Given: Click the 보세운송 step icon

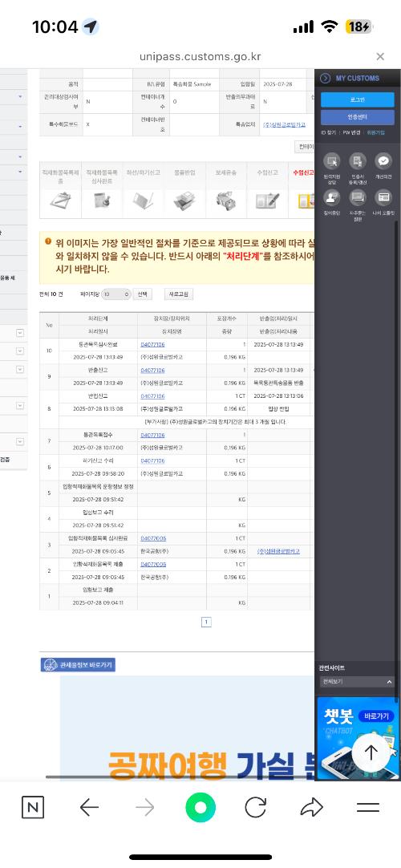Looking at the screenshot, I should pyautogui.click(x=226, y=200).
